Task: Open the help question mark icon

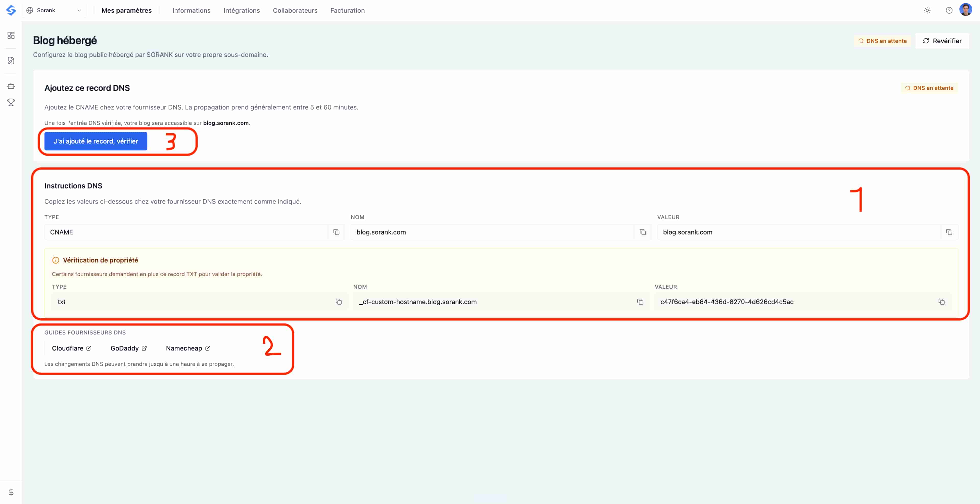Action: [x=949, y=10]
